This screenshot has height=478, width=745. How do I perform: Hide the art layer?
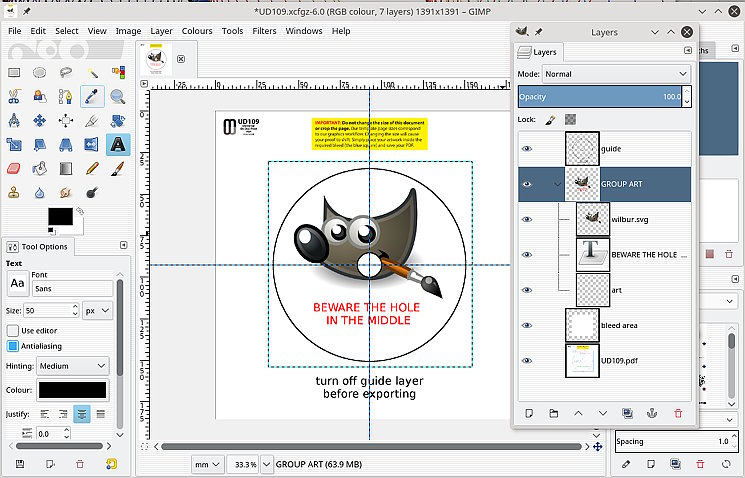pos(526,290)
